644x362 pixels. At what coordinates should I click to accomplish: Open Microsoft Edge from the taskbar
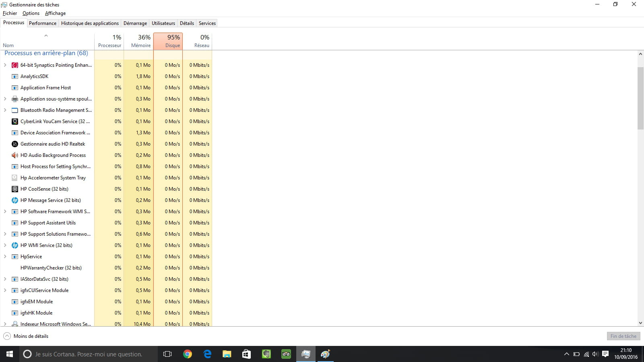point(207,354)
